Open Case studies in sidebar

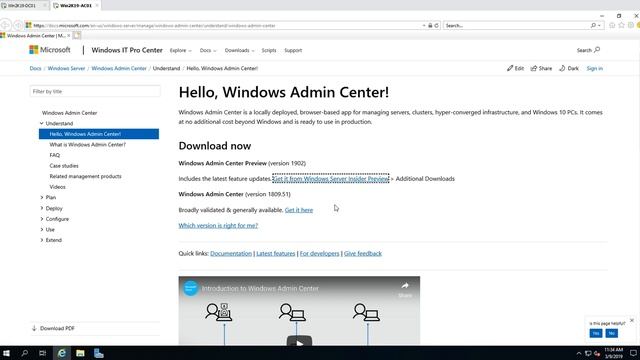pyautogui.click(x=64, y=166)
